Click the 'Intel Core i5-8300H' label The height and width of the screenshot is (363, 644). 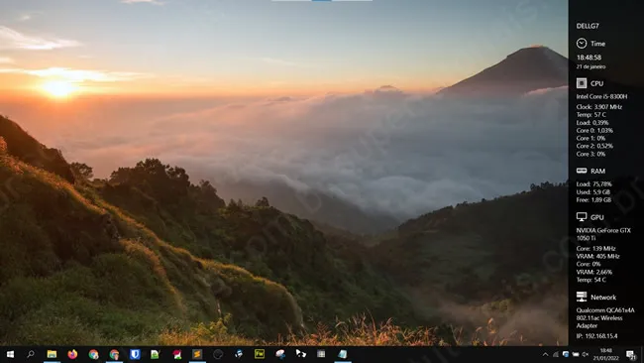point(601,96)
